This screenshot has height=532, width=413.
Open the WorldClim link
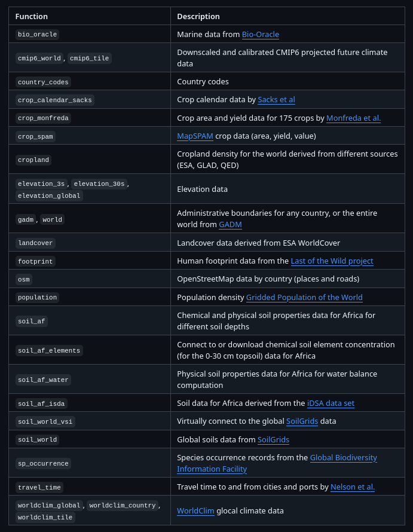click(195, 511)
